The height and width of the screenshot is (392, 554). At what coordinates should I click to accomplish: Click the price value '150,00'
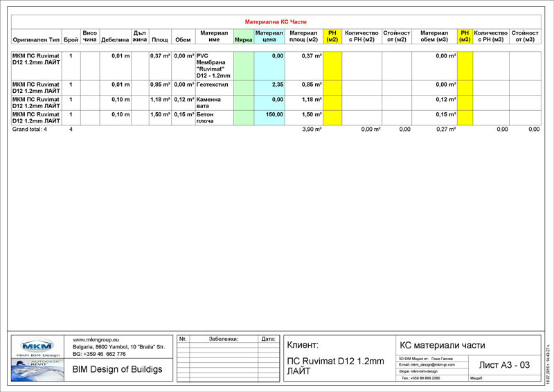pyautogui.click(x=274, y=114)
